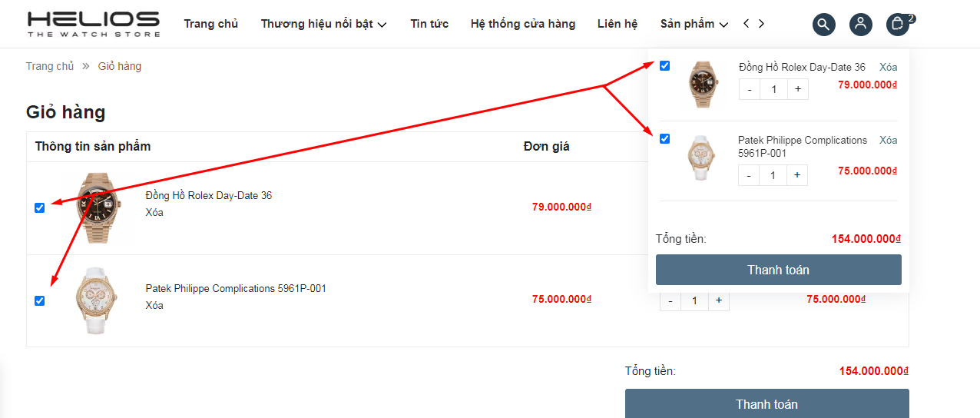Increase Patek Philippe quantity in mini cart
The height and width of the screenshot is (418, 980).
797,175
